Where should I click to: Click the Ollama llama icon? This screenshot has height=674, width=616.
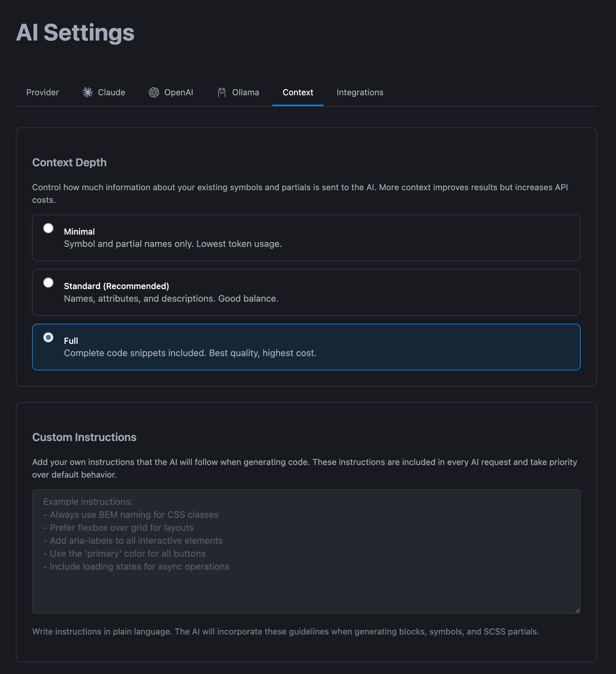tap(222, 92)
